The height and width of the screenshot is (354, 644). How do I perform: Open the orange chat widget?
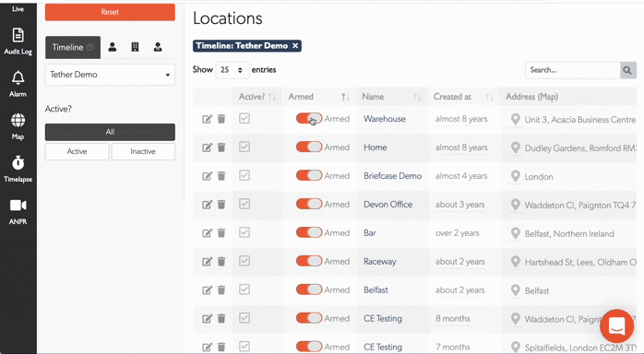coord(616,326)
